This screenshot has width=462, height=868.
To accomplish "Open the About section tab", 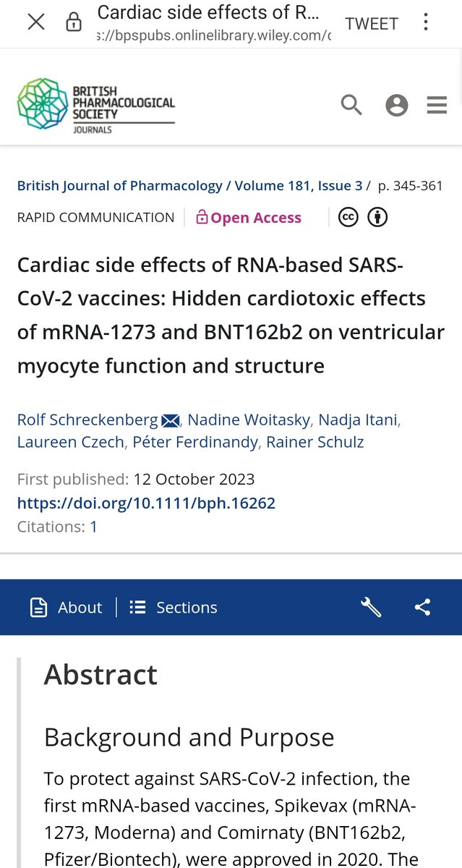I will click(x=67, y=608).
